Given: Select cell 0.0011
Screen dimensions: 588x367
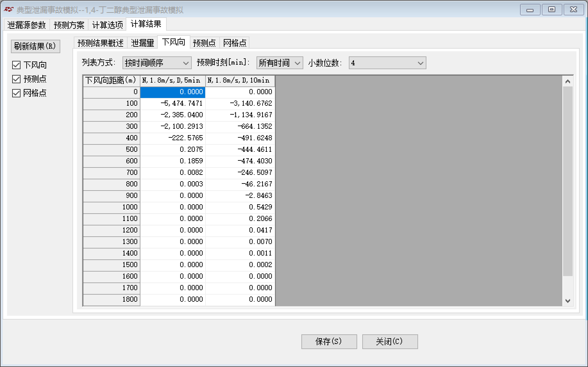Looking at the screenshot, I should pos(240,253).
